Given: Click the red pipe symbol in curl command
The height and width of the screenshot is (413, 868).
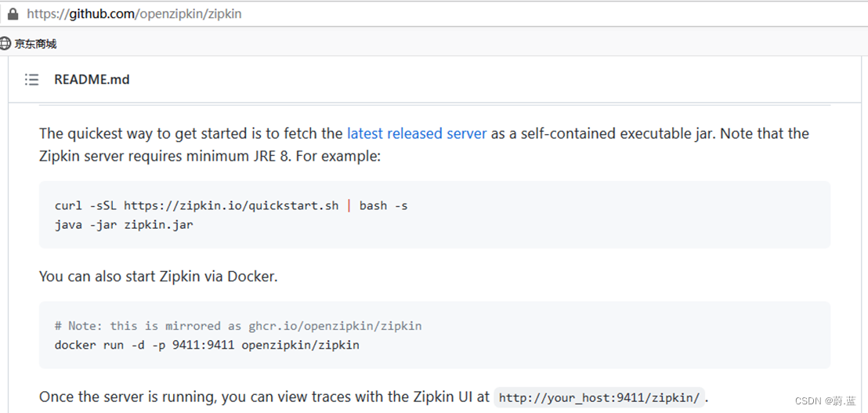Looking at the screenshot, I should pos(349,205).
